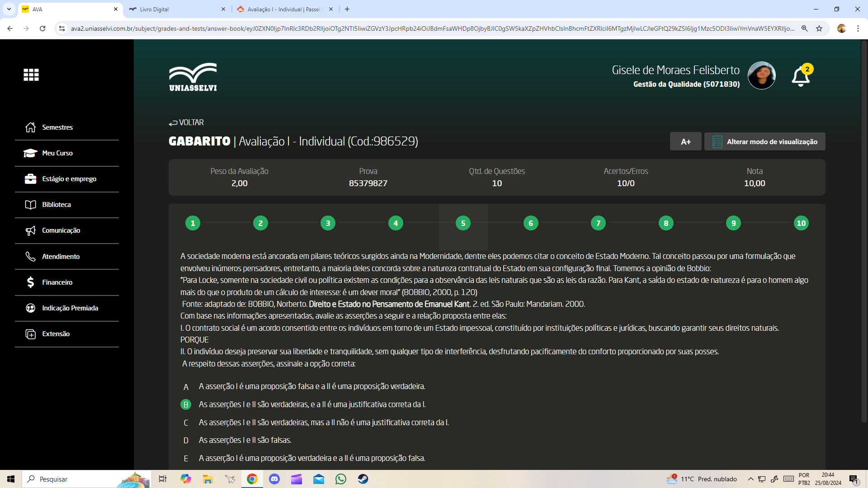
Task: Select answer option D
Action: click(186, 441)
